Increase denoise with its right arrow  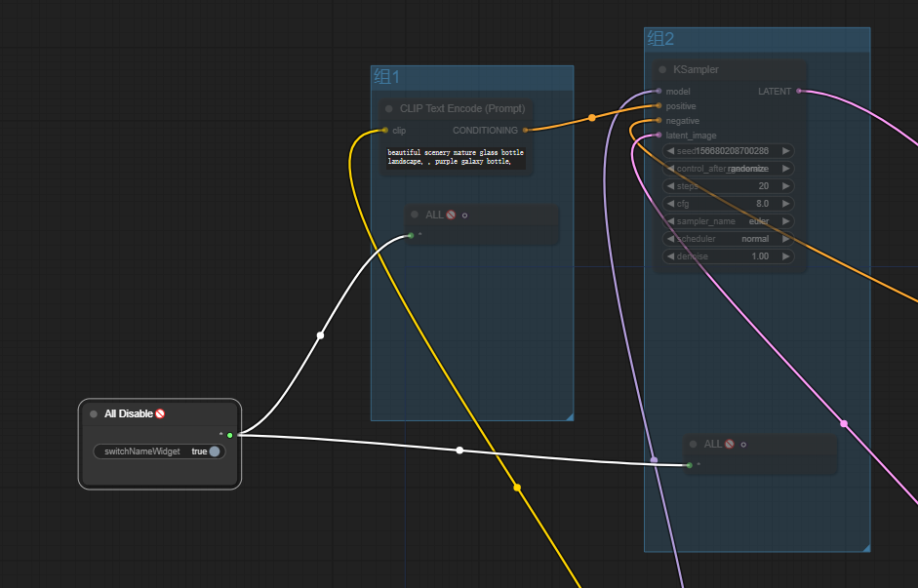click(x=786, y=256)
